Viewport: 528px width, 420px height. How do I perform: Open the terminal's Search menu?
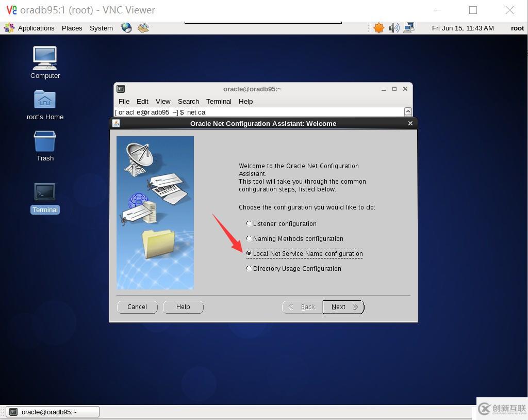[188, 101]
